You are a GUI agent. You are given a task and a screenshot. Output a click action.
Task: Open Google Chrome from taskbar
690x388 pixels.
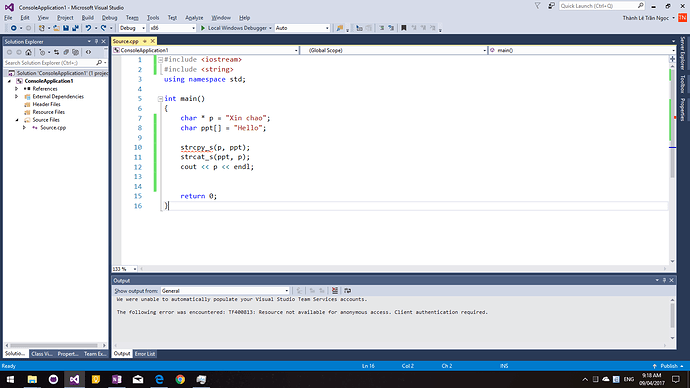[x=180, y=379]
